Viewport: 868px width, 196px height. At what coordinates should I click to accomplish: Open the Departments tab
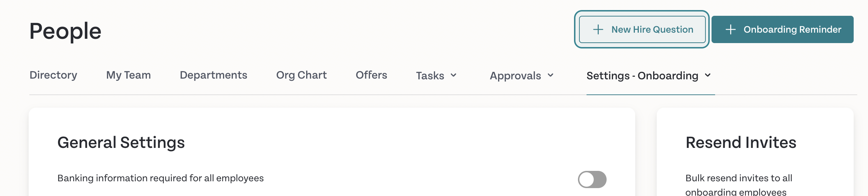(x=213, y=75)
